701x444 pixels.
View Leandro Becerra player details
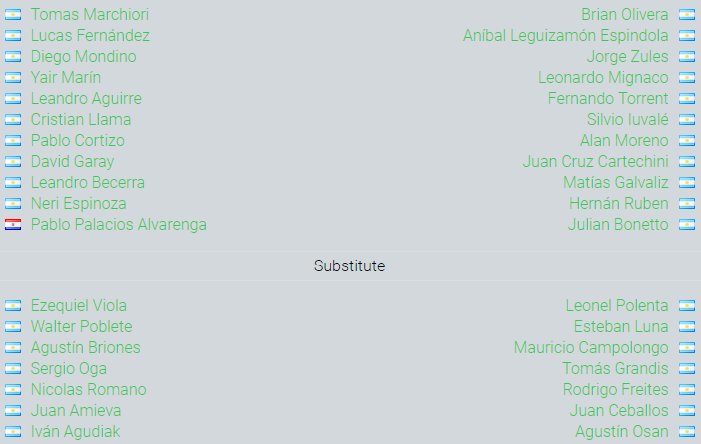pyautogui.click(x=88, y=182)
